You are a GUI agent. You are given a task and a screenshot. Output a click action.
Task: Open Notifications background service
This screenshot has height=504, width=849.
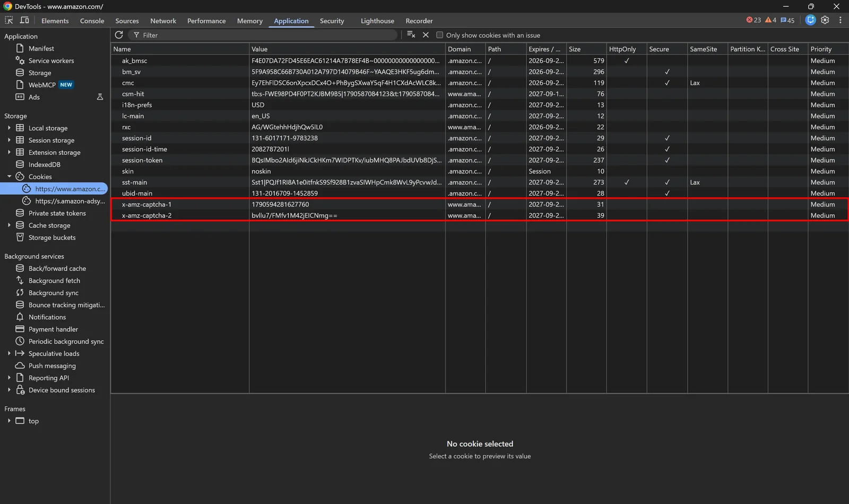click(x=47, y=317)
